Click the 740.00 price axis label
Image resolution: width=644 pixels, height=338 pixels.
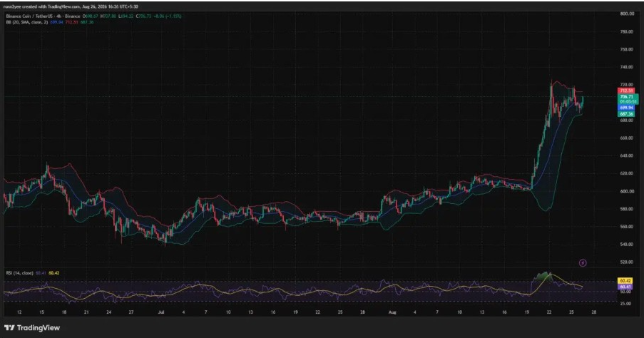coord(627,67)
